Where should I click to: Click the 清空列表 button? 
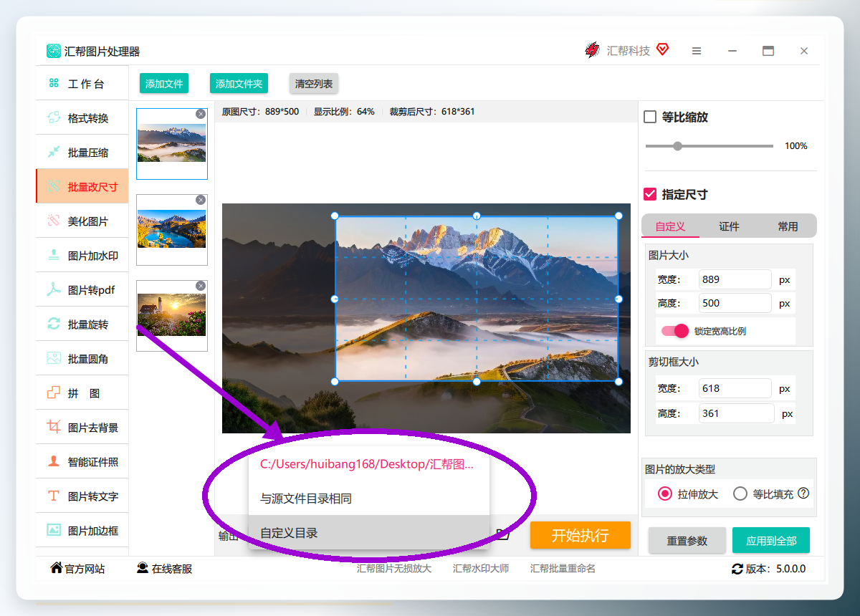[314, 83]
